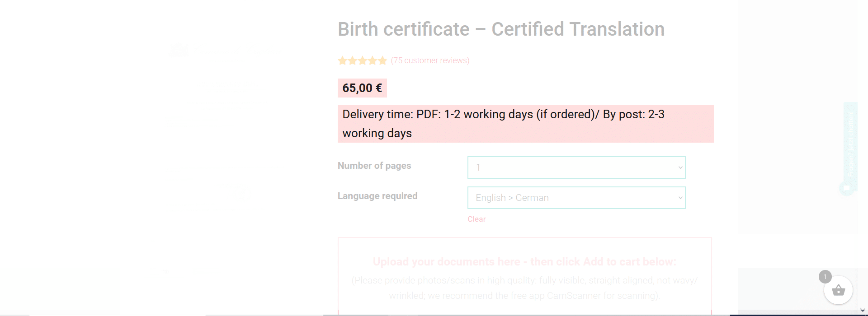Open the 75 customer reviews link
The height and width of the screenshot is (316, 868).
(430, 60)
